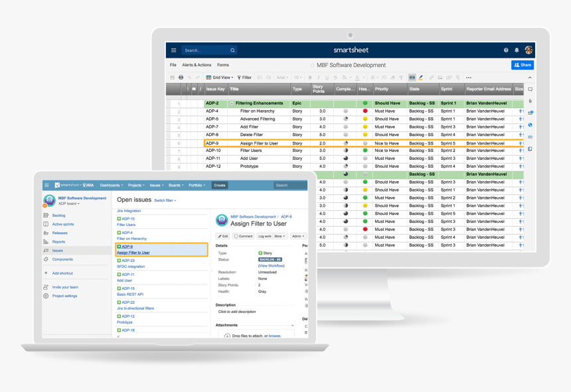Open the Jira hamburger menu icon
571x392 pixels.
[x=46, y=186]
